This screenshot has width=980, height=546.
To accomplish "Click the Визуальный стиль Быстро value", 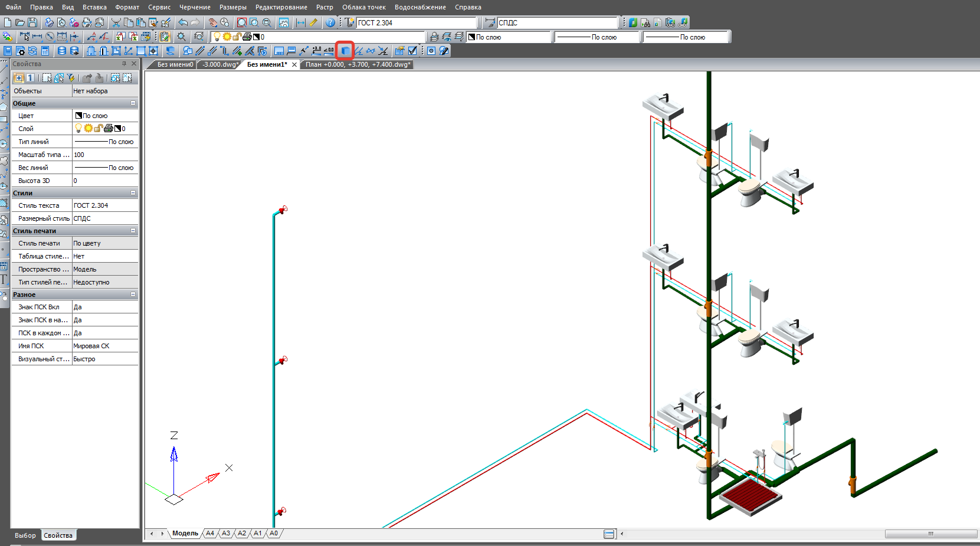I will [x=104, y=359].
